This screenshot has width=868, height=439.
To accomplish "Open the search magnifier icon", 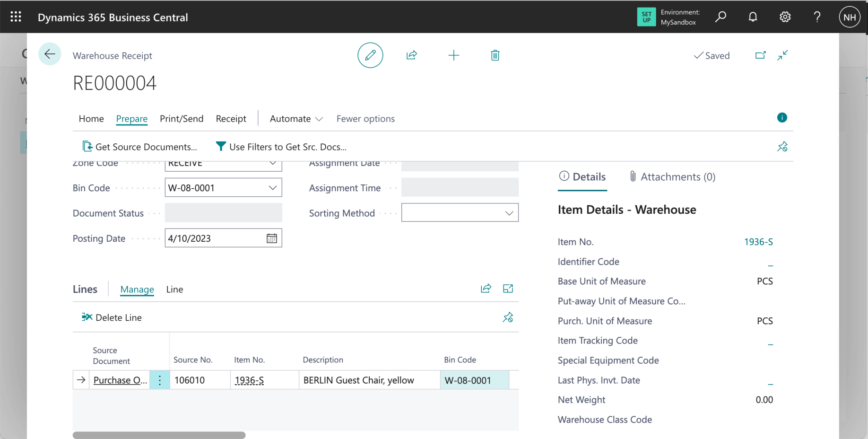I will coord(720,17).
